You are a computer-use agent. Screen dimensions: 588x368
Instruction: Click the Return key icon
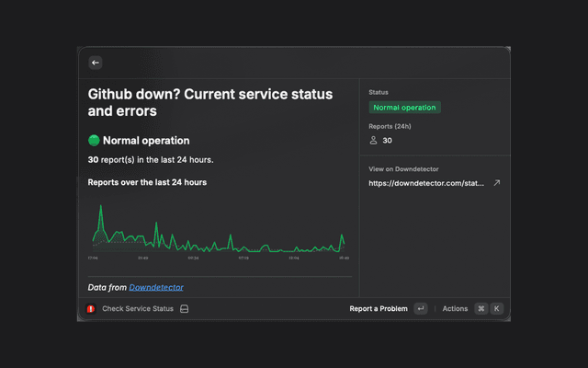(421, 309)
